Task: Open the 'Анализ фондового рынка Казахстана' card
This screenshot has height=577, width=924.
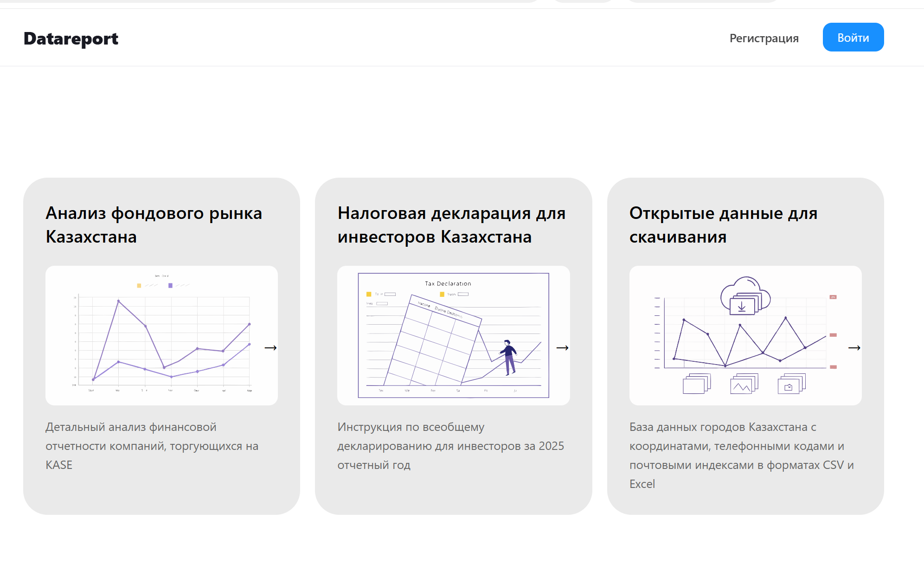Action: [x=153, y=225]
